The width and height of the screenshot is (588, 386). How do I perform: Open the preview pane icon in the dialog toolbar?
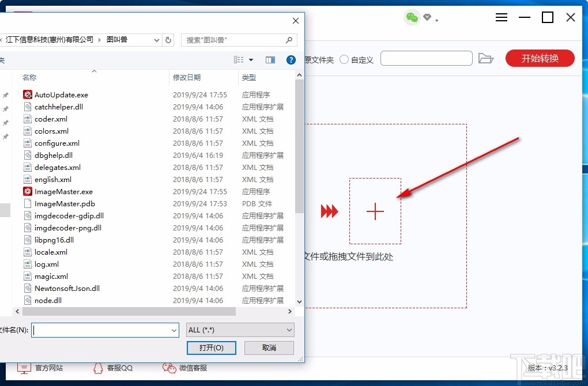coord(270,59)
